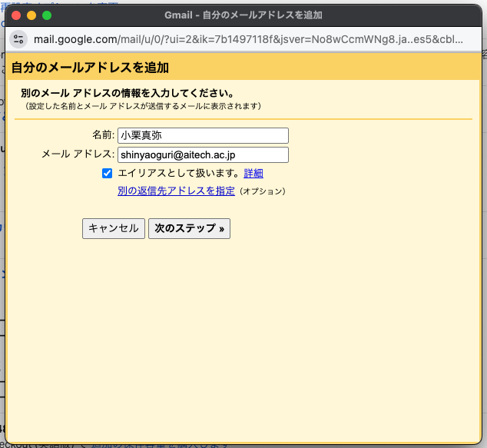Screen dimensions: 487x448
Task: Proceed with 次のステップ button
Action: pos(189,228)
